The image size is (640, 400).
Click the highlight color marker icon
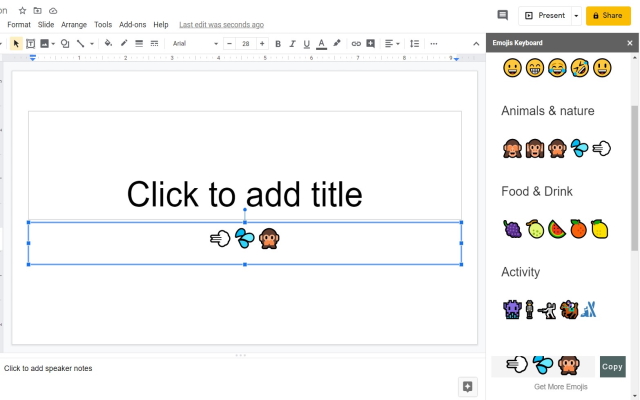point(337,43)
